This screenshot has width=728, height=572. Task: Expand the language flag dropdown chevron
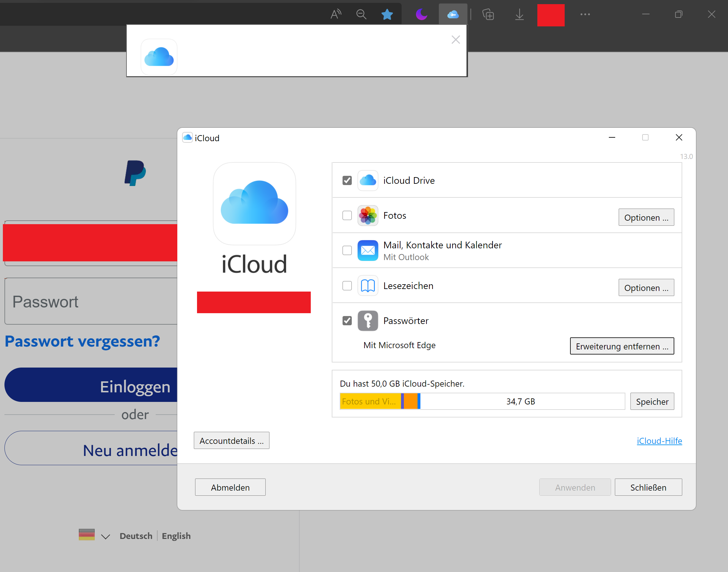[105, 536]
